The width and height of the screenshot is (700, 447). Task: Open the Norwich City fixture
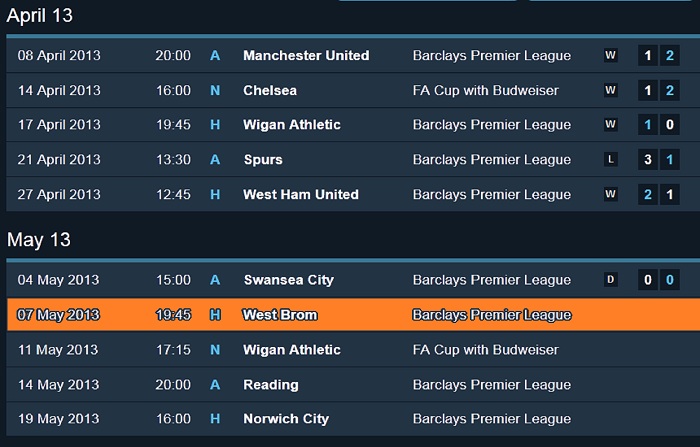[x=286, y=419]
